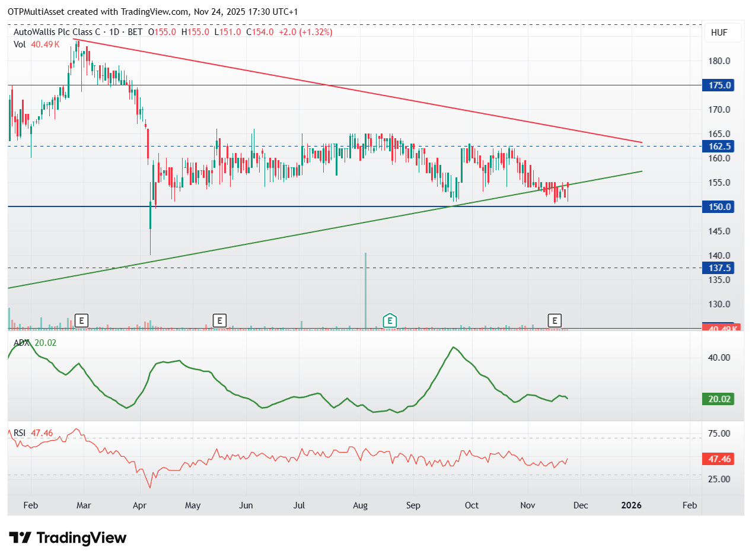752x560 pixels.
Task: Click the 175.0 price level label
Action: [x=718, y=85]
